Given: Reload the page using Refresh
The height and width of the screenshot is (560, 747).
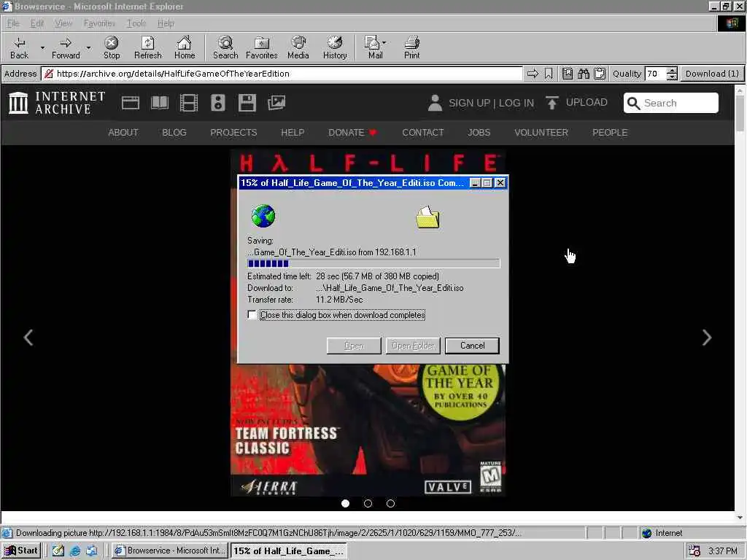Looking at the screenshot, I should point(147,48).
